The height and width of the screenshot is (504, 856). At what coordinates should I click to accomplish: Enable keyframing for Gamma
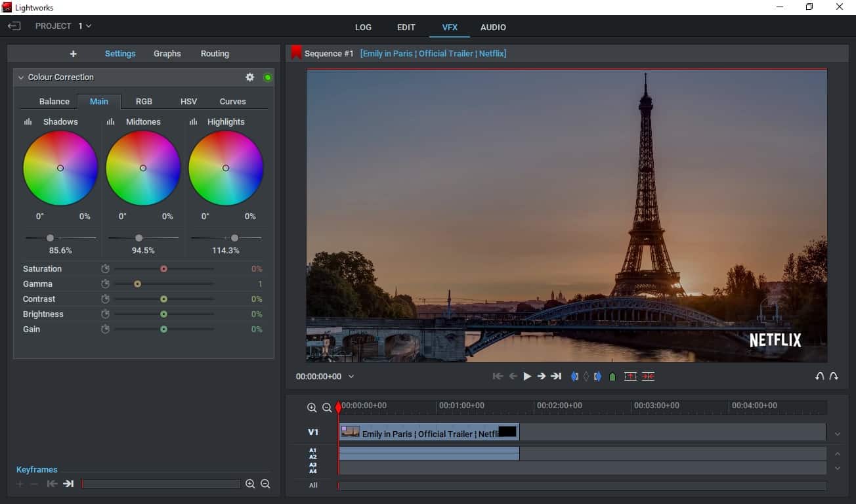105,284
